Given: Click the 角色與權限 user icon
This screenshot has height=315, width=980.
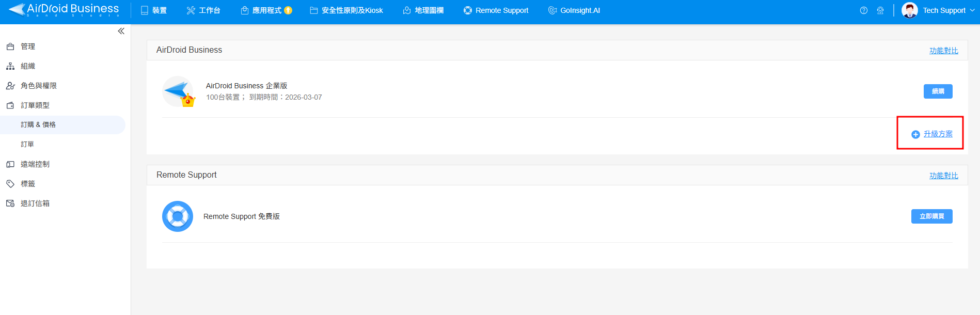Looking at the screenshot, I should [10, 86].
